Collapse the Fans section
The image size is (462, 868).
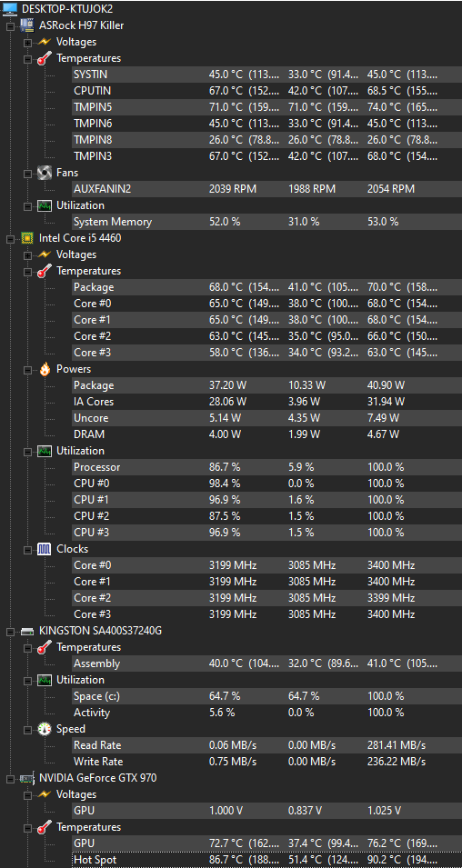27,173
